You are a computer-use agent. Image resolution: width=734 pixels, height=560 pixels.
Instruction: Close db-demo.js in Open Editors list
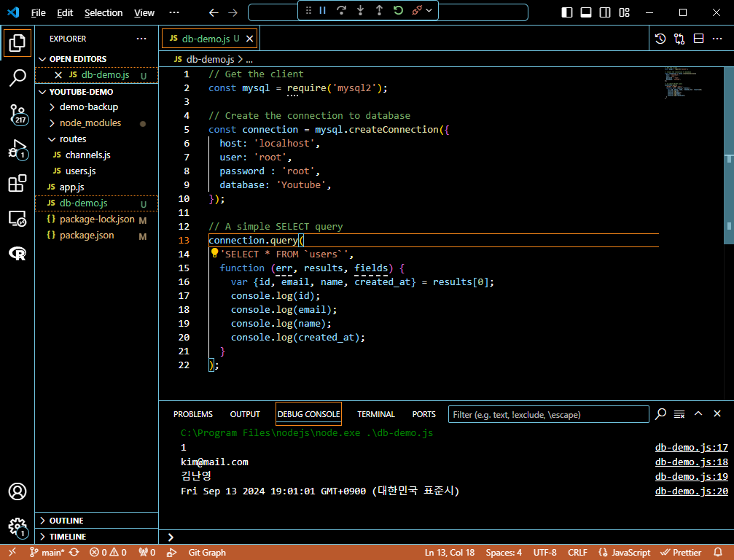click(x=58, y=75)
